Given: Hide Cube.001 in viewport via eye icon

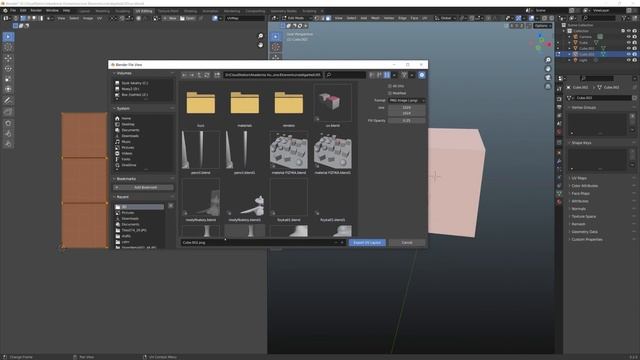Looking at the screenshot, I should pyautogui.click(x=629, y=48).
